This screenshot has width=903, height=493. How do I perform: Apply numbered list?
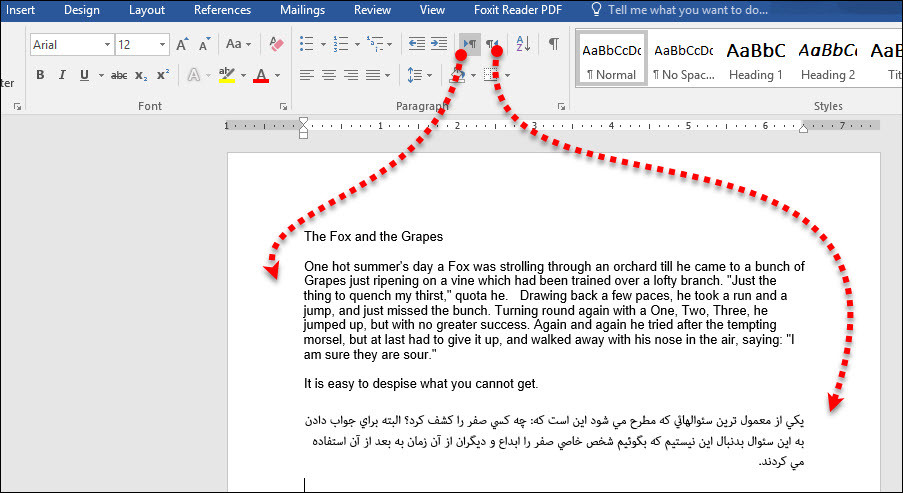point(340,44)
